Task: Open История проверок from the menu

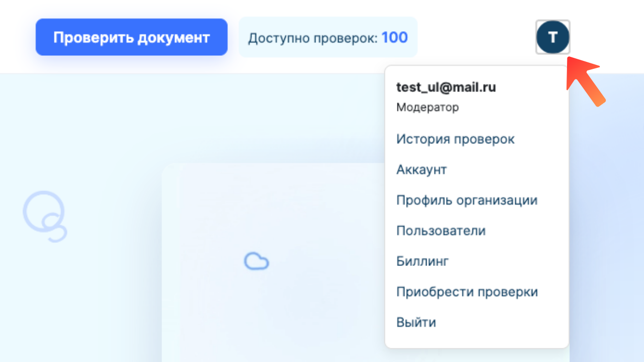Action: click(x=455, y=139)
